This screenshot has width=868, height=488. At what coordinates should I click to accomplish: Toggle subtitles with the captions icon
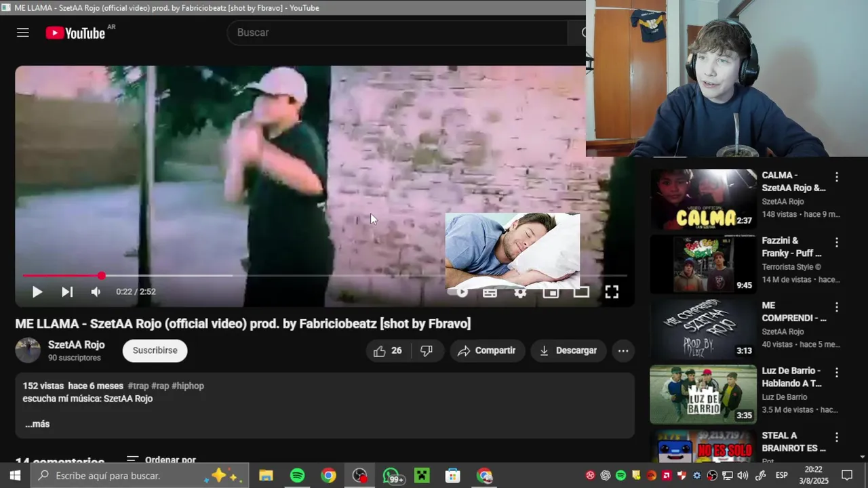point(490,293)
